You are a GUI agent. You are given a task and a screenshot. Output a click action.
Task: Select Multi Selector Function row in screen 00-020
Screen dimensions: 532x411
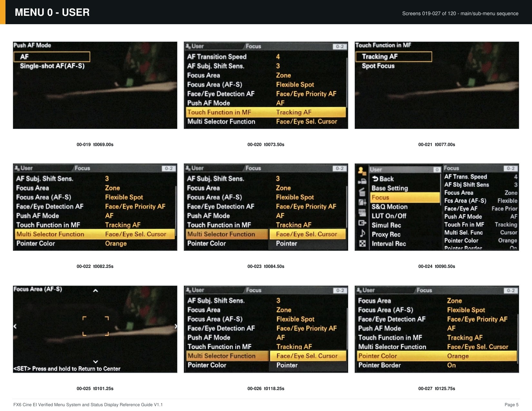266,122
